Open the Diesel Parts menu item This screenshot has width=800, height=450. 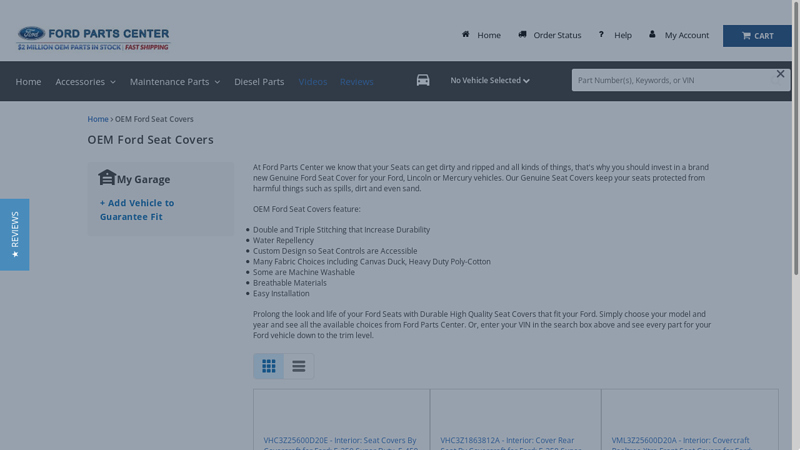(259, 82)
